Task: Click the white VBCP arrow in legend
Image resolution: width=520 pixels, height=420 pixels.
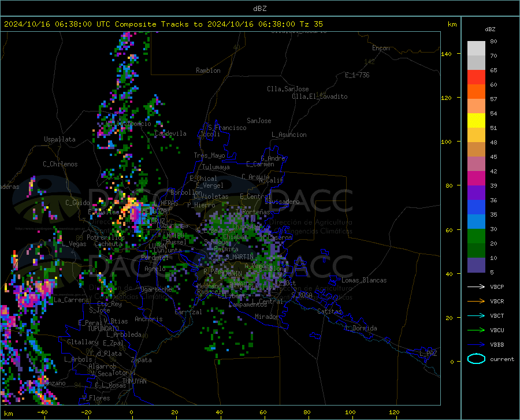Action: (x=476, y=287)
